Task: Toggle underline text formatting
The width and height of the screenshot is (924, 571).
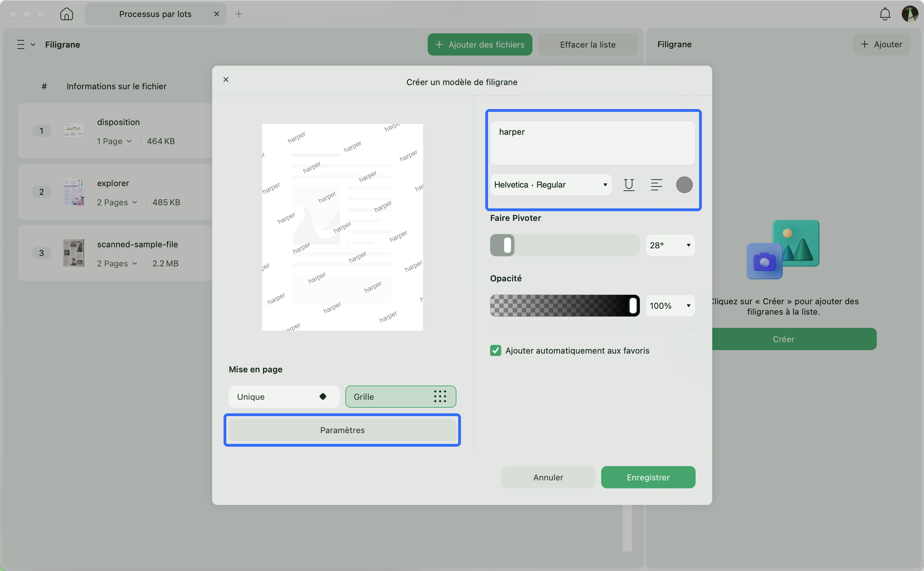Action: point(629,185)
